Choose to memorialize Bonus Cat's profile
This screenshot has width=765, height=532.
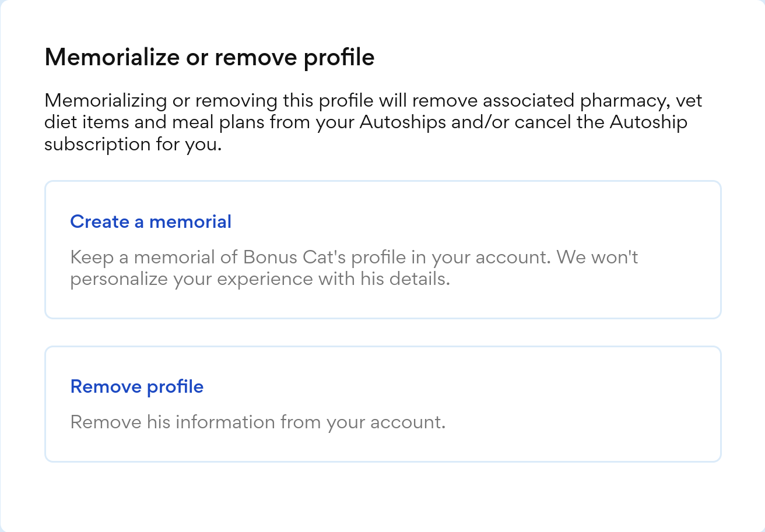(150, 222)
